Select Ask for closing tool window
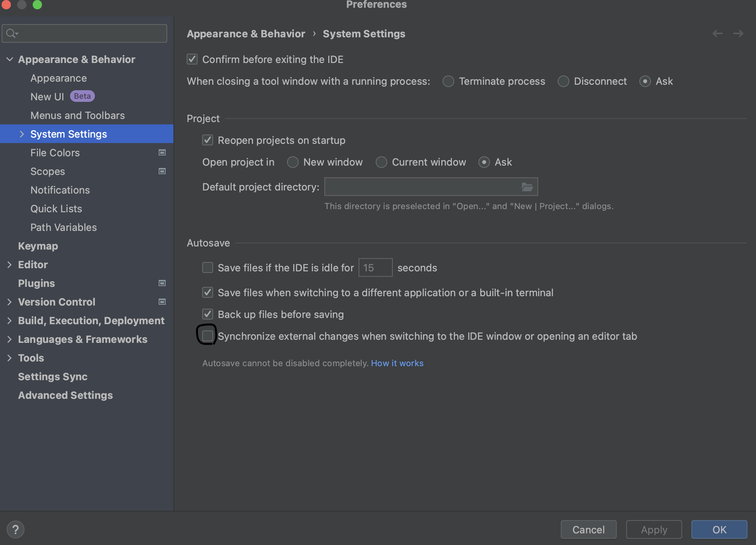 point(645,81)
